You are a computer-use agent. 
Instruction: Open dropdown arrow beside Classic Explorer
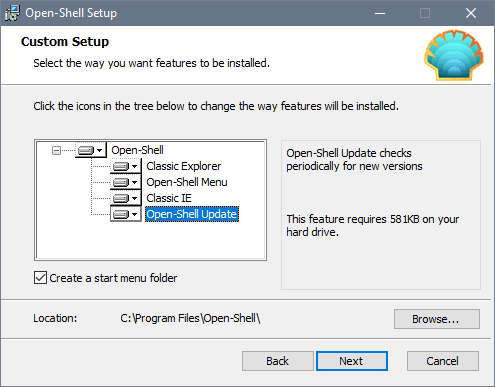tap(134, 166)
